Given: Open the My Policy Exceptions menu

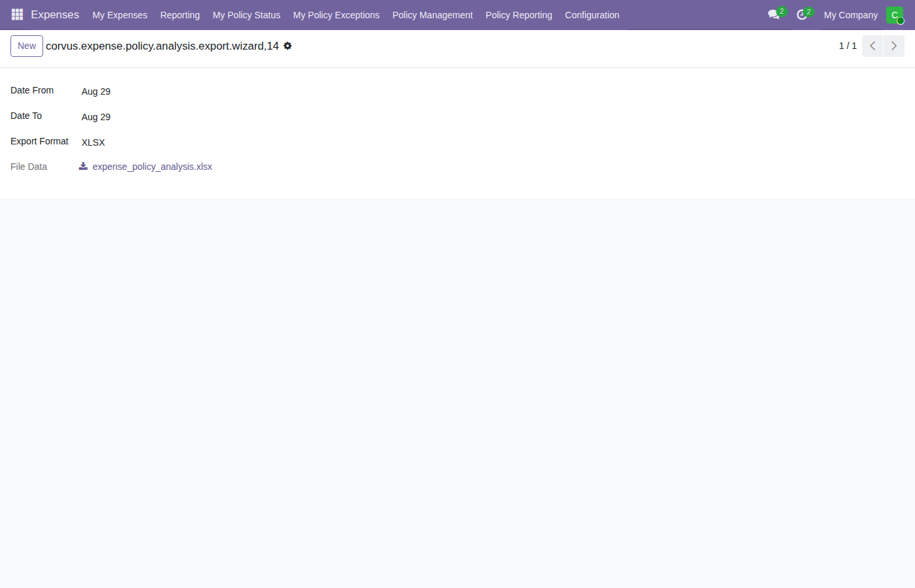Looking at the screenshot, I should 336,15.
